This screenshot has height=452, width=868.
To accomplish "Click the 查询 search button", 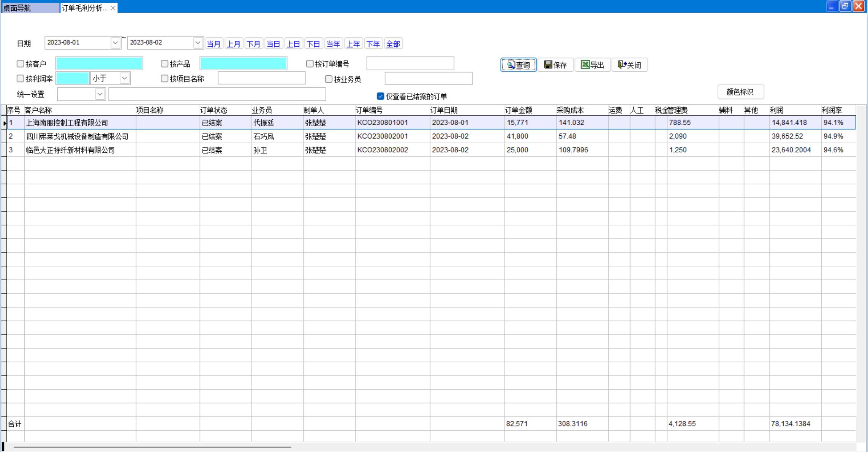I will click(518, 65).
